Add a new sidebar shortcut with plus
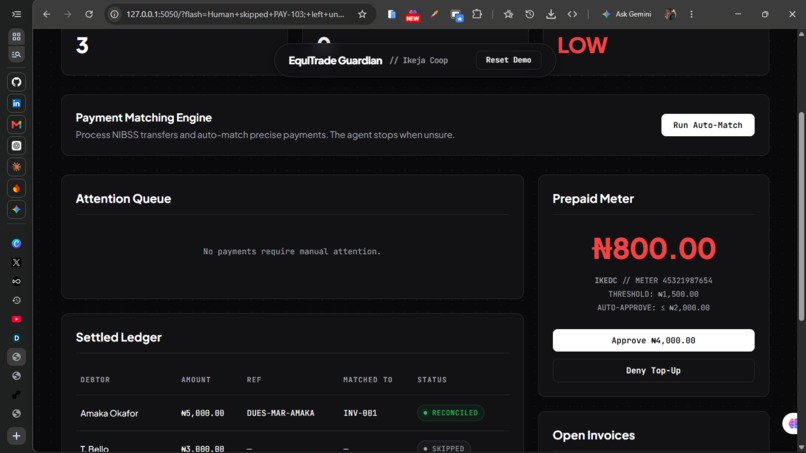This screenshot has width=806, height=453. 16,436
